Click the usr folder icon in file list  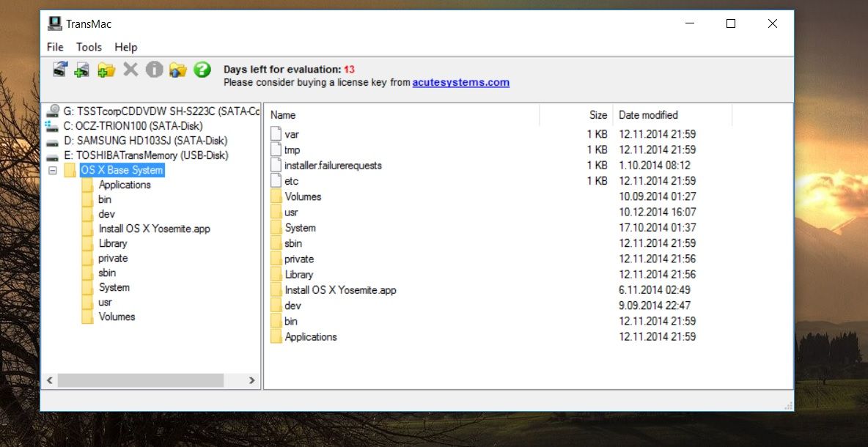tap(276, 212)
